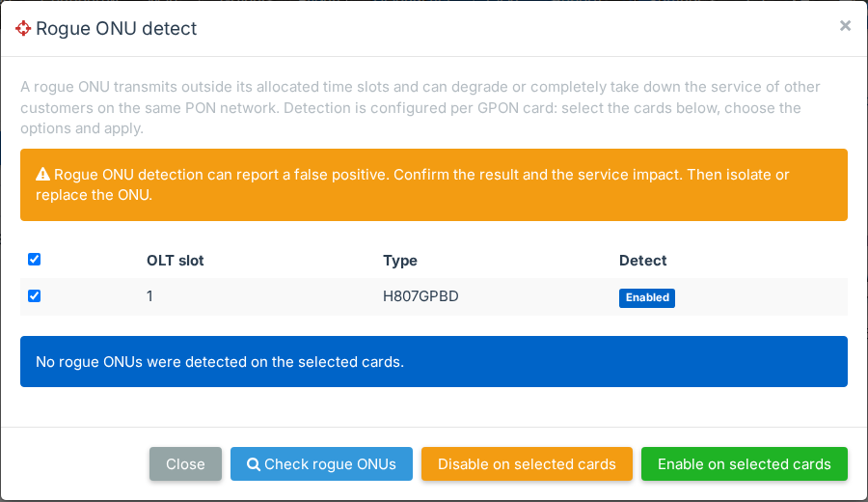
Task: Click the blue No rogue ONUs detected message
Action: (434, 361)
